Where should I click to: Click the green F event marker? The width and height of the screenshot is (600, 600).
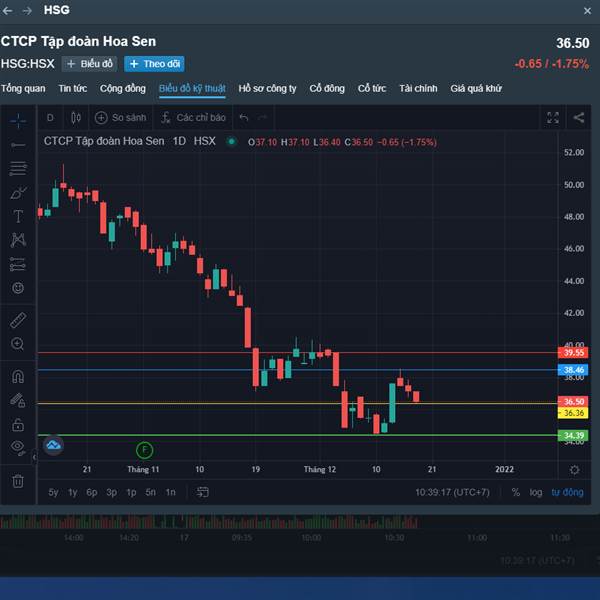[x=144, y=450]
